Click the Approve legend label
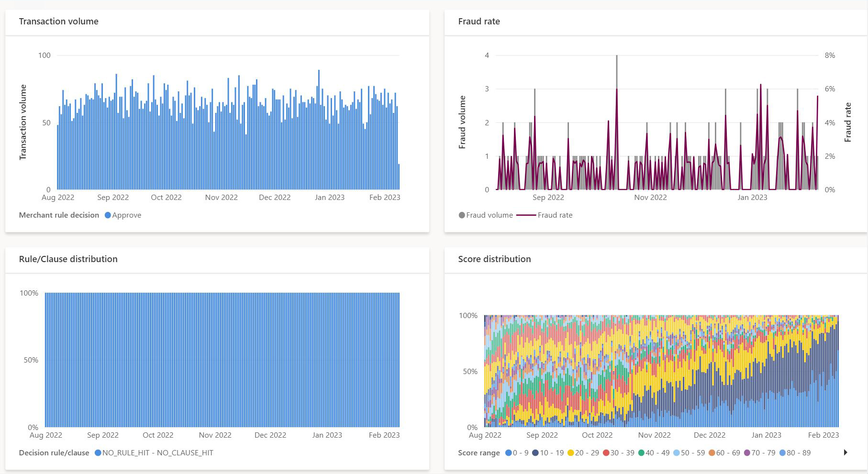This screenshot has width=868, height=474. tap(127, 215)
